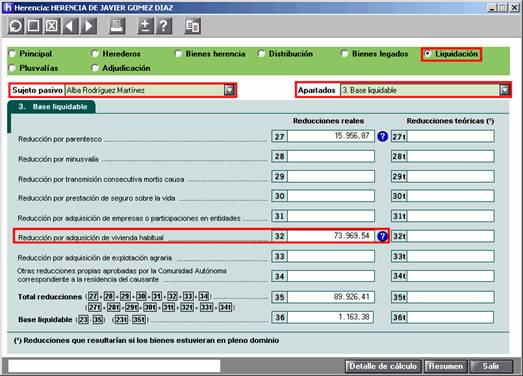Screen dimensions: 523x376
Task: Go to previous record with left arrow
Action: click(x=70, y=26)
